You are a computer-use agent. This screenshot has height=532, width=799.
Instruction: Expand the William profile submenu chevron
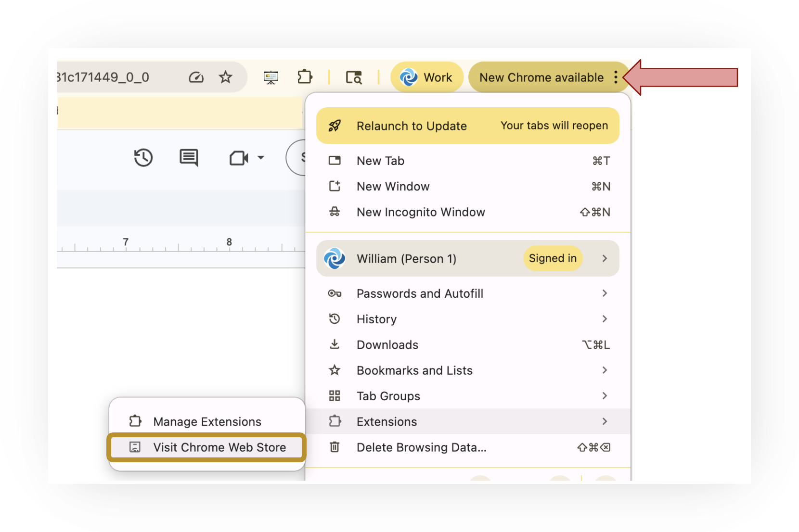605,258
